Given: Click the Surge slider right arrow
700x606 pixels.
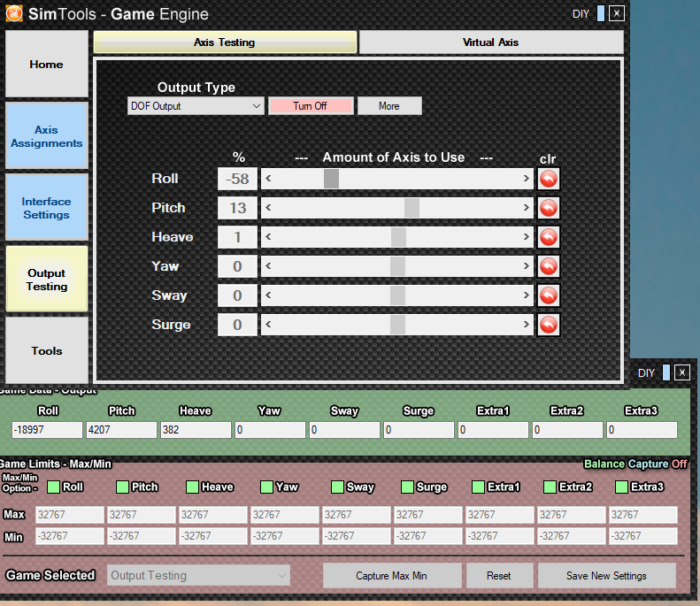Looking at the screenshot, I should (x=526, y=325).
